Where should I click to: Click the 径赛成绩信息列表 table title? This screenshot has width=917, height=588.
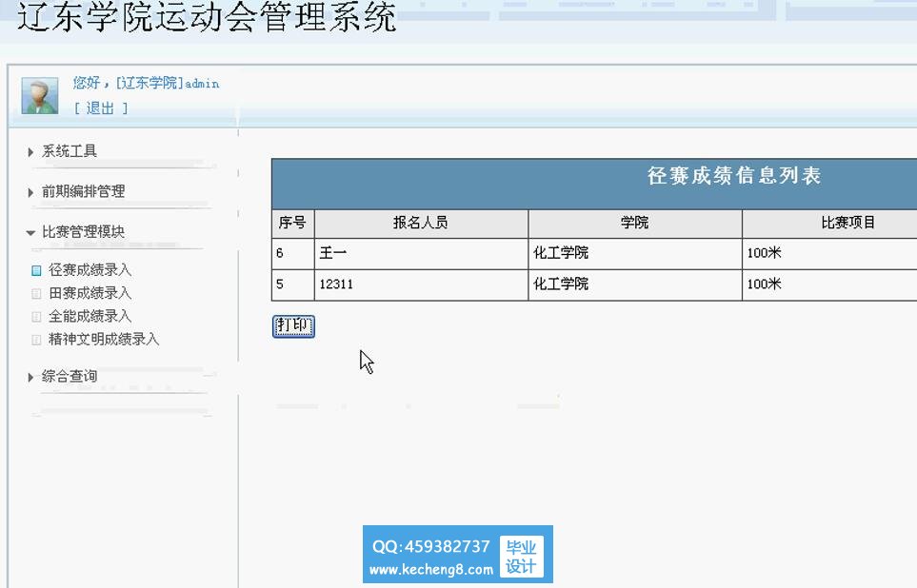click(x=734, y=176)
